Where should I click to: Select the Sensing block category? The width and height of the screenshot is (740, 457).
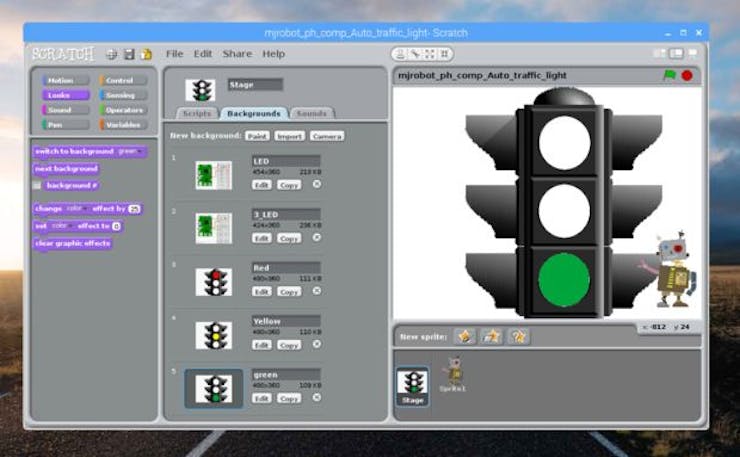click(123, 95)
